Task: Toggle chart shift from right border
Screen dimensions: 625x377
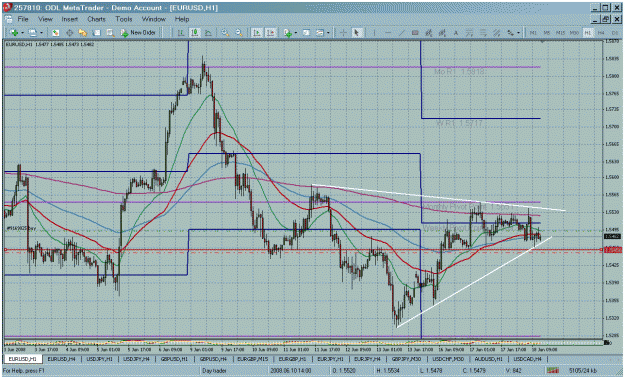Action: [271, 33]
